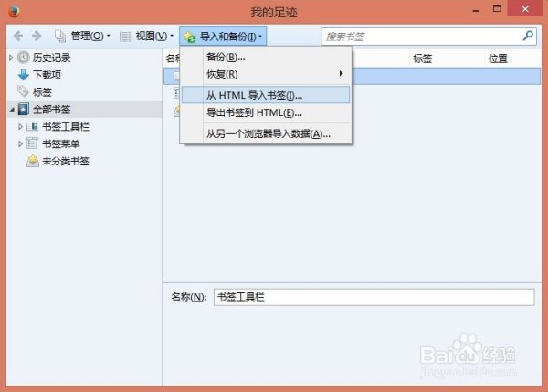The height and width of the screenshot is (392, 548).
Task: Expand the 书签工具栏 tree node
Action: 20,127
